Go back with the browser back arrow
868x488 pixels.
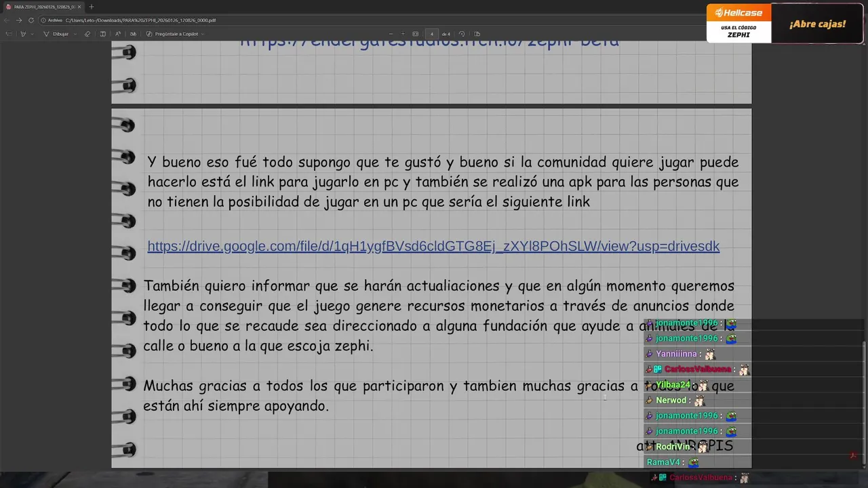click(x=7, y=20)
